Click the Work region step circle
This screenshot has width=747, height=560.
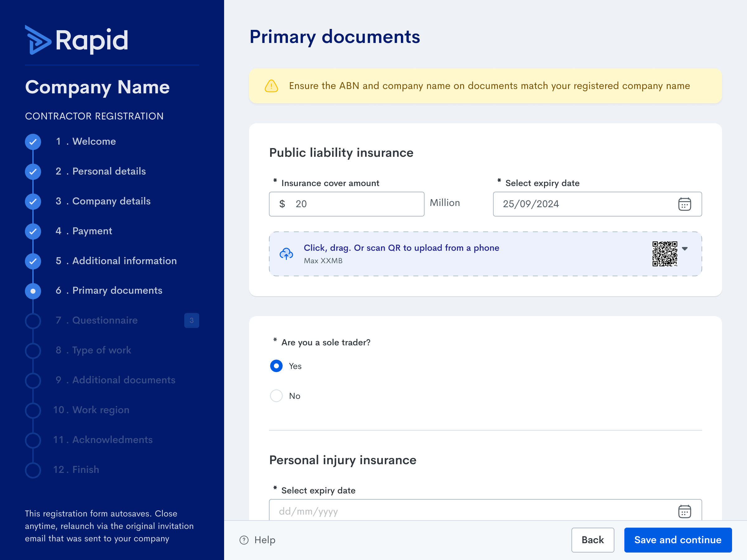(x=33, y=410)
